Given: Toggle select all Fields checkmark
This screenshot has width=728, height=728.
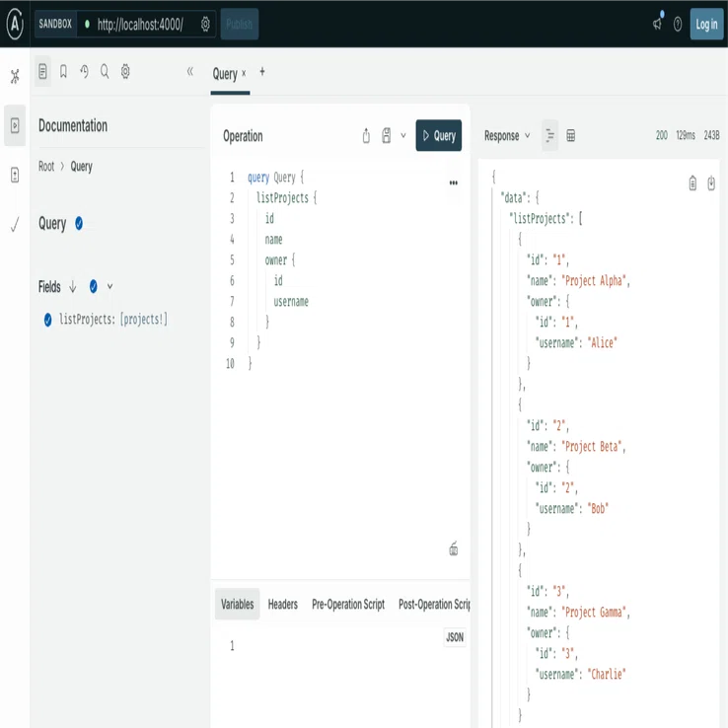Looking at the screenshot, I should click(x=94, y=286).
